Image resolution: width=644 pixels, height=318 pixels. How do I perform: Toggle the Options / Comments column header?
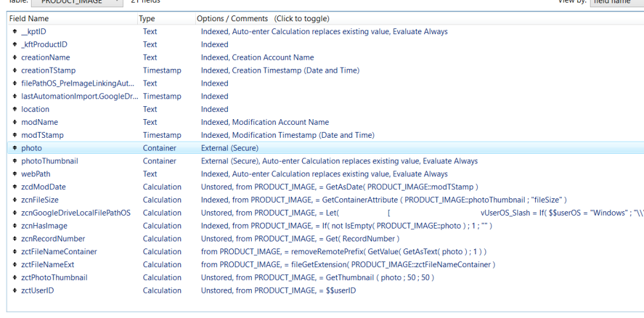click(x=263, y=19)
